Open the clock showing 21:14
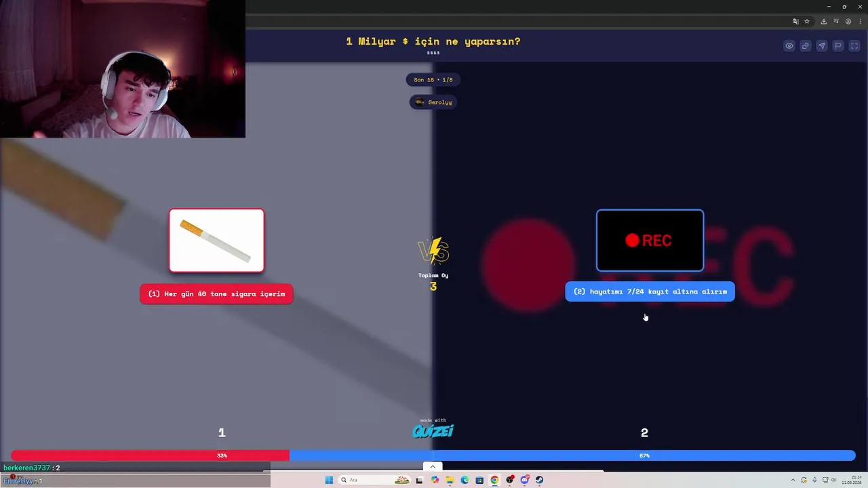868x488 pixels. click(851, 480)
